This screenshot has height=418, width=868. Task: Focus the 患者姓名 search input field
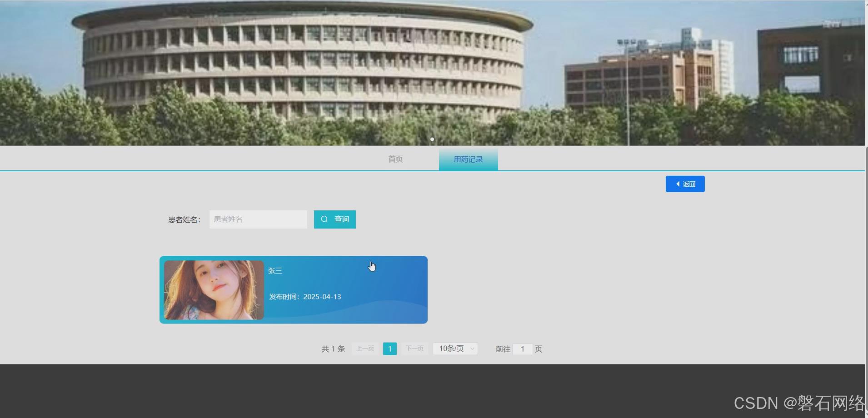pos(258,219)
